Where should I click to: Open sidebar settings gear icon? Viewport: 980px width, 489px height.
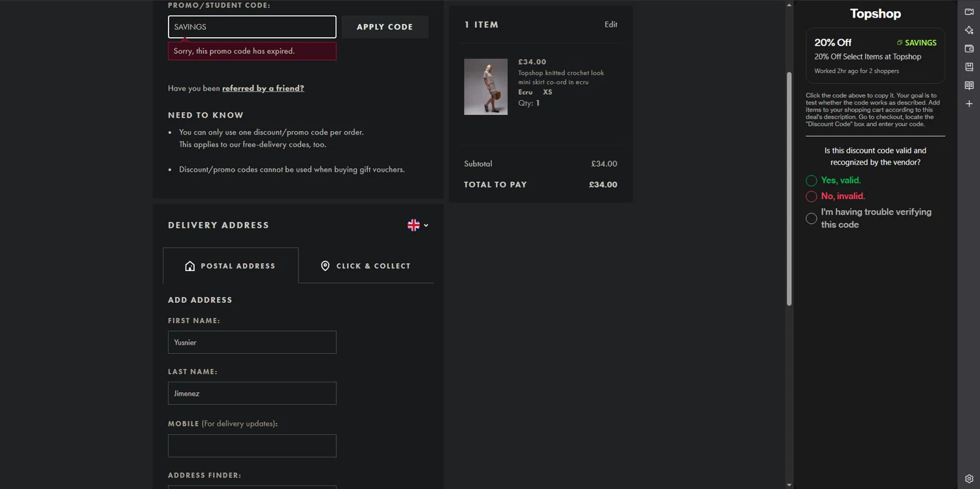pos(969,479)
